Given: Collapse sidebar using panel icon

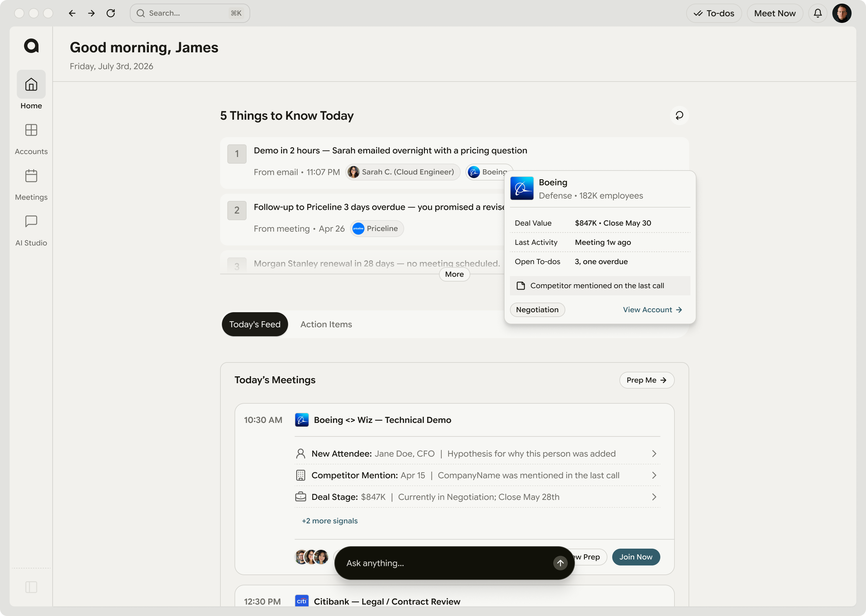Looking at the screenshot, I should click(31, 587).
